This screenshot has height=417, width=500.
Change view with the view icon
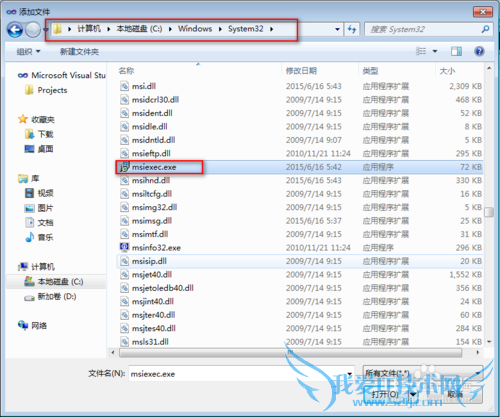[421, 51]
